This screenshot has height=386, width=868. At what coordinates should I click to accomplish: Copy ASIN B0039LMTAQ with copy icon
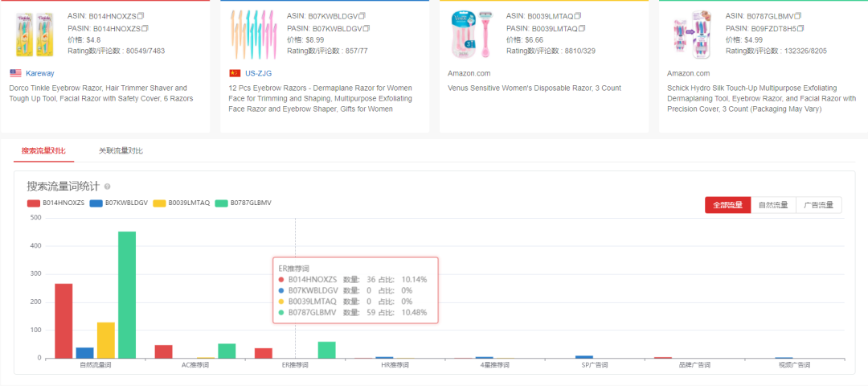(578, 16)
